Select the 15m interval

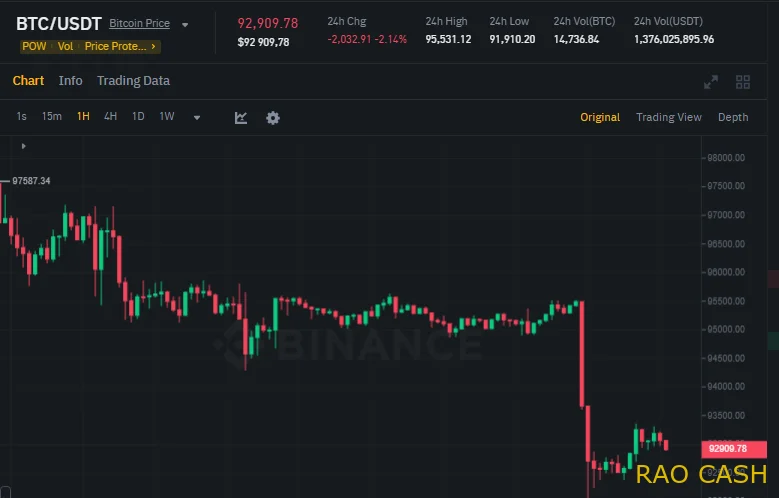click(52, 116)
